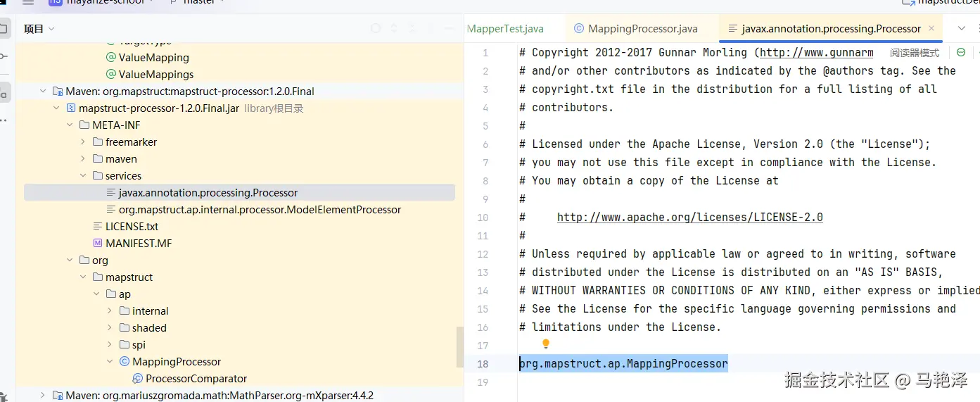Click the annotation icon next to ValueMappings
Screen dimensions: 980x402
pos(111,75)
